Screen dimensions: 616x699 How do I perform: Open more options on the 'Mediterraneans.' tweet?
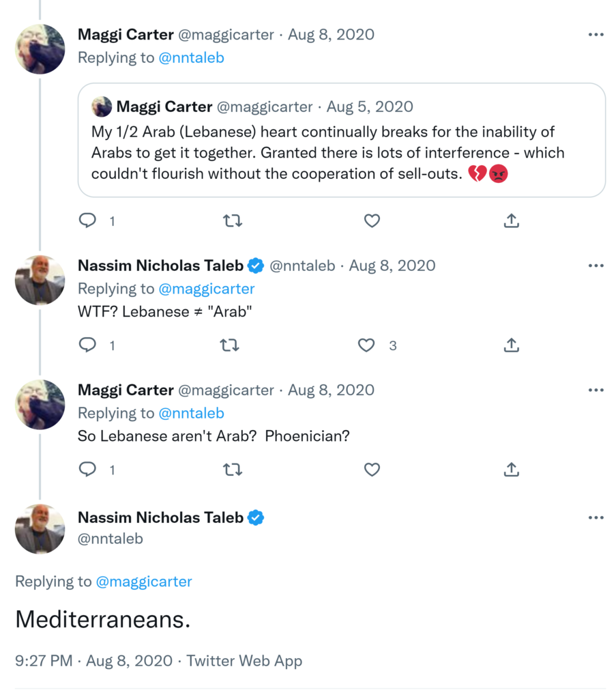pyautogui.click(x=596, y=518)
